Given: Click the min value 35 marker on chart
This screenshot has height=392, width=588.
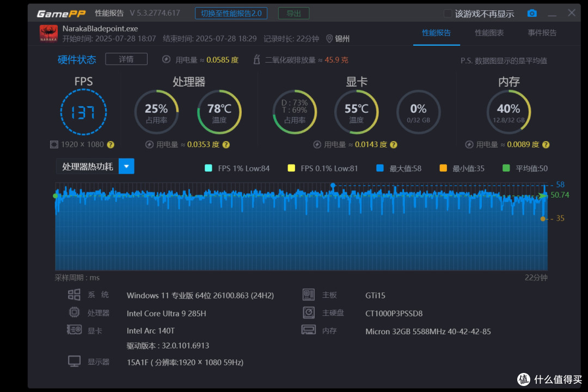Looking at the screenshot, I should pos(543,219).
